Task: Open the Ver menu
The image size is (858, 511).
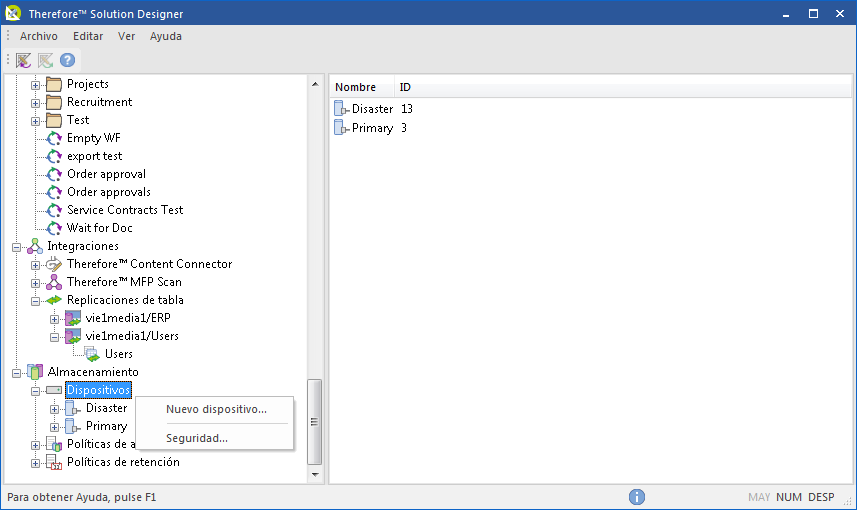Action: (x=126, y=36)
